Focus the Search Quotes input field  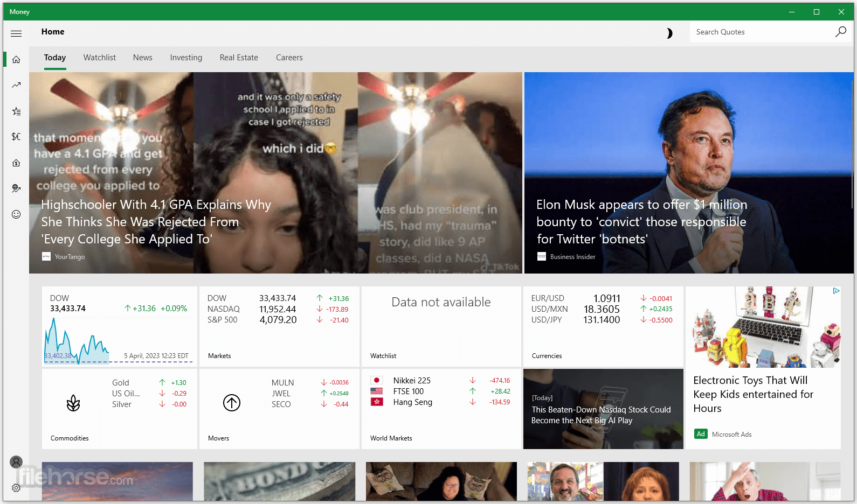coord(763,32)
